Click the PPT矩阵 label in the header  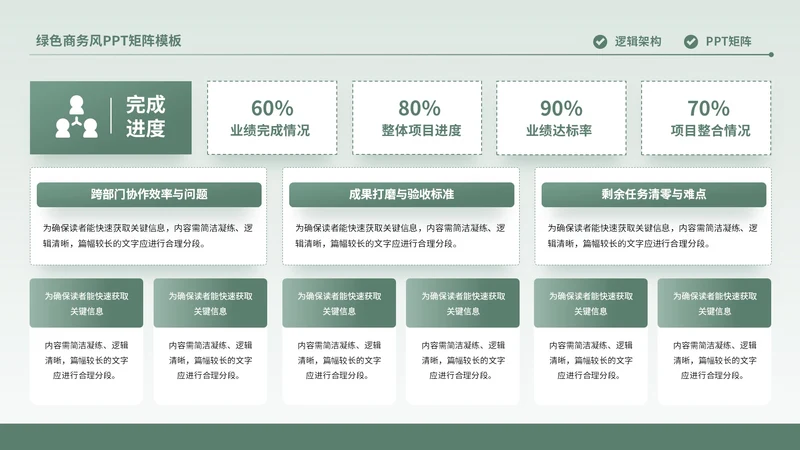(729, 42)
